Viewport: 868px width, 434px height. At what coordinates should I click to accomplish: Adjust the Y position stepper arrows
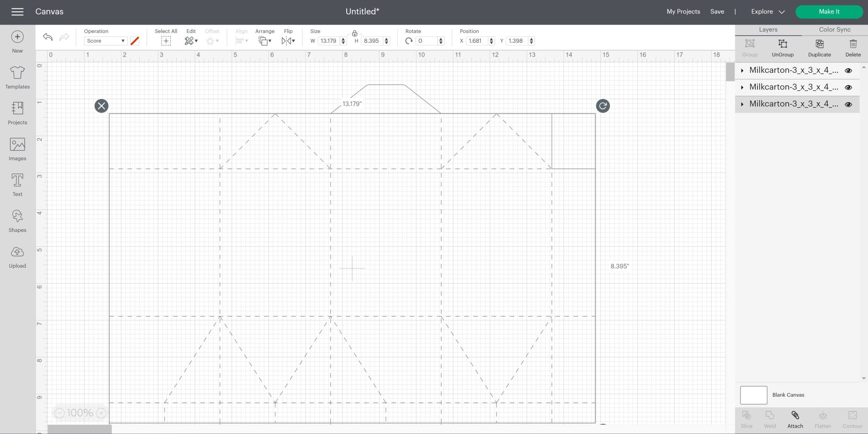[531, 41]
